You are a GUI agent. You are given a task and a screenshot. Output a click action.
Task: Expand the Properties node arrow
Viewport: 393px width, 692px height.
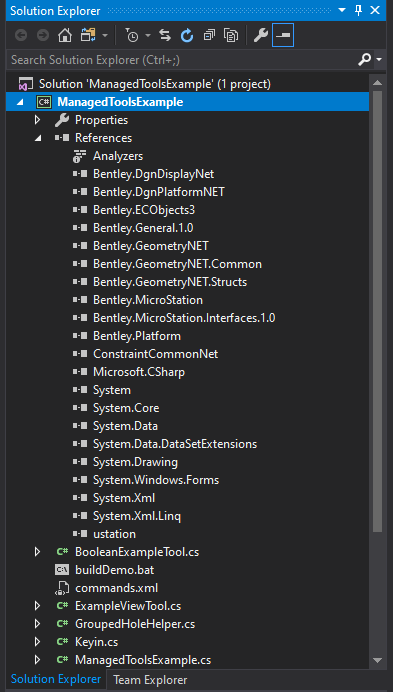click(38, 120)
